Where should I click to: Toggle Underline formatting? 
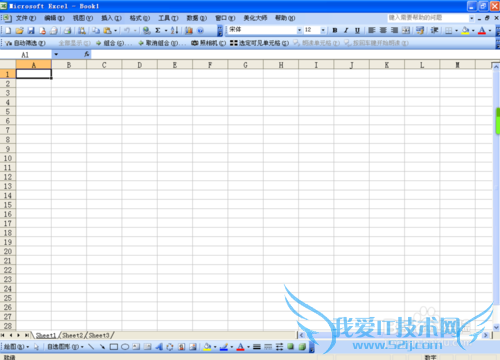(357, 30)
